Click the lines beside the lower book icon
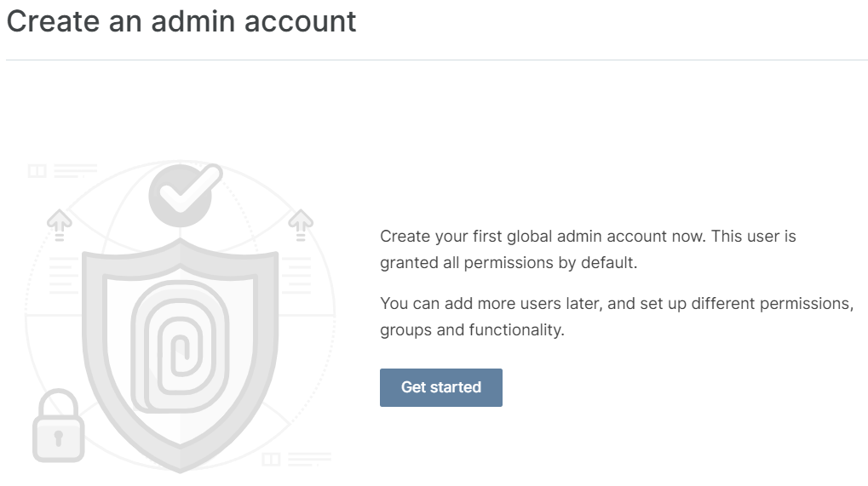 pyautogui.click(x=309, y=459)
